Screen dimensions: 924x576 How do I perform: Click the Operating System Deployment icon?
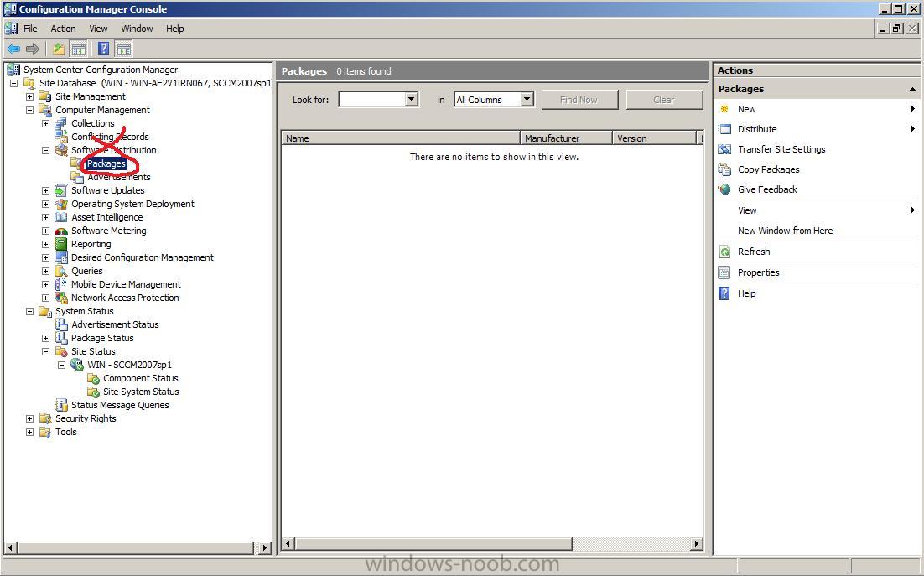pyautogui.click(x=60, y=204)
